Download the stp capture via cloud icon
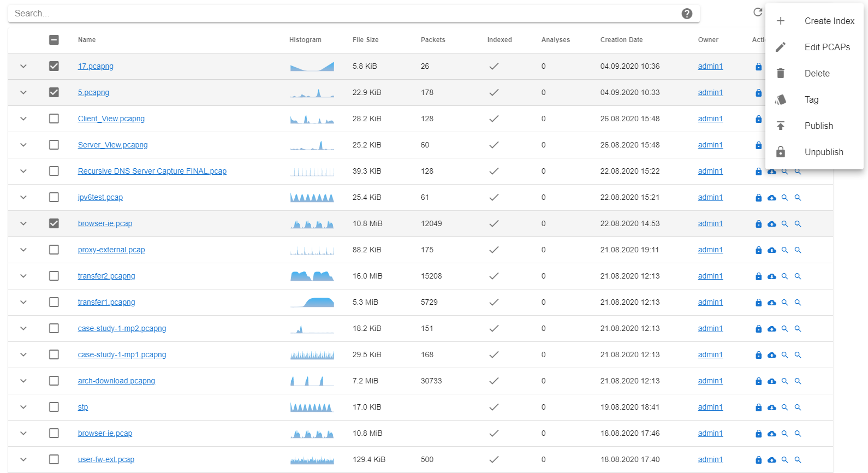Viewport: 868px width, 473px height. [x=771, y=407]
